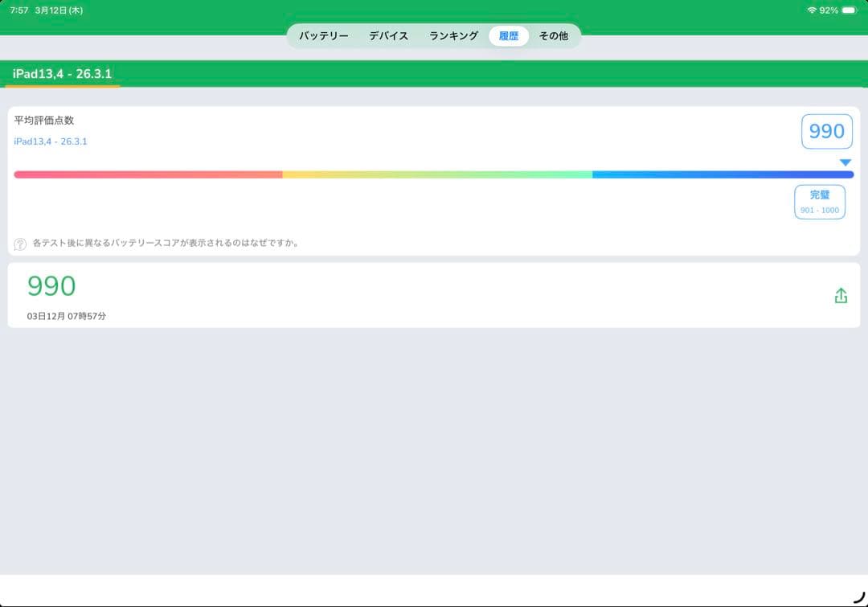Screen dimensions: 868x607
Task: Select the iPad13,4 - 26.3.1 device tab
Action: point(62,74)
